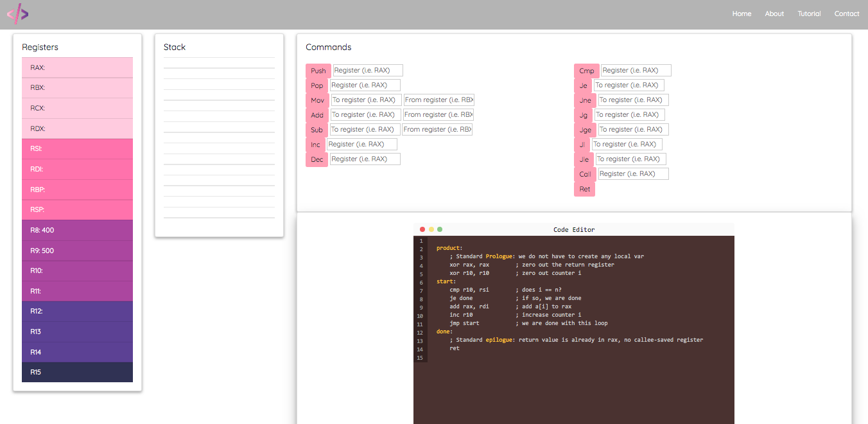Image resolution: width=868 pixels, height=424 pixels.
Task: Click the Jne jump button
Action: point(586,100)
